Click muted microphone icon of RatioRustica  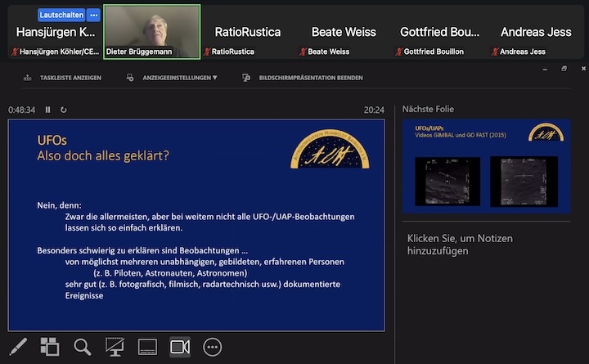tap(207, 52)
